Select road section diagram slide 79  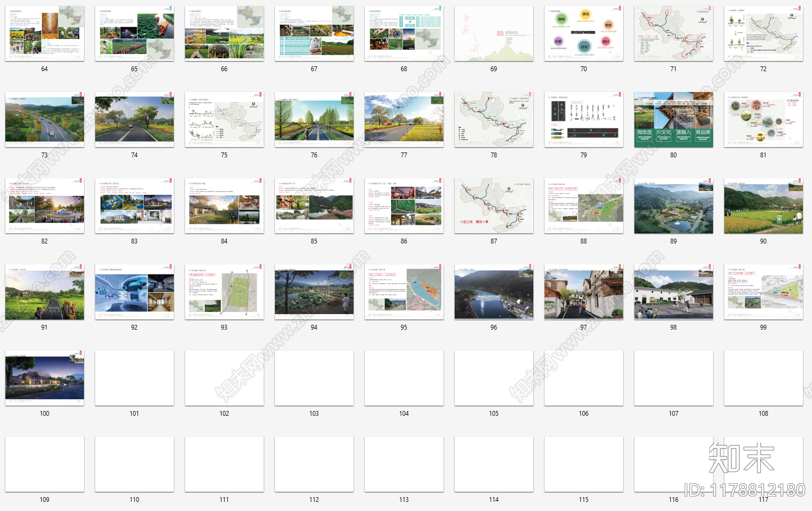[x=584, y=119]
